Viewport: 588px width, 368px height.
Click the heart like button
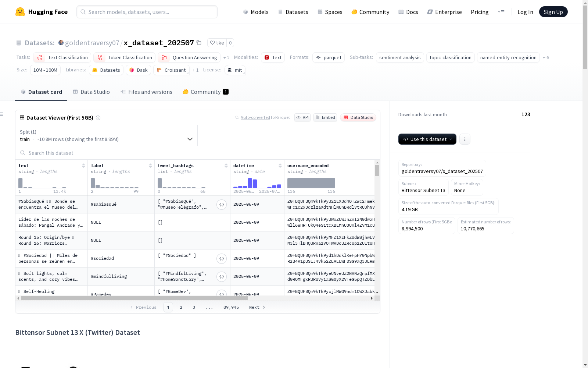point(217,43)
